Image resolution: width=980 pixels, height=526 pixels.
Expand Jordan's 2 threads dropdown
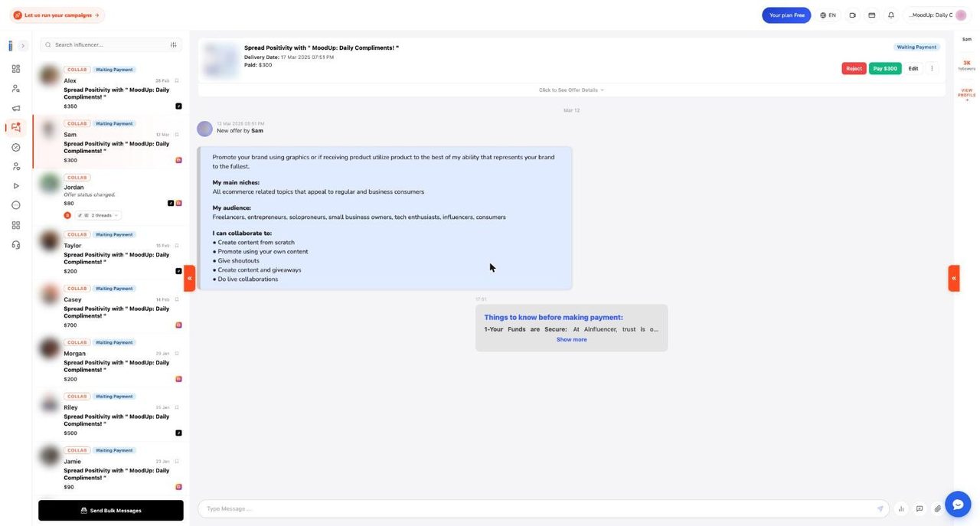tap(99, 216)
